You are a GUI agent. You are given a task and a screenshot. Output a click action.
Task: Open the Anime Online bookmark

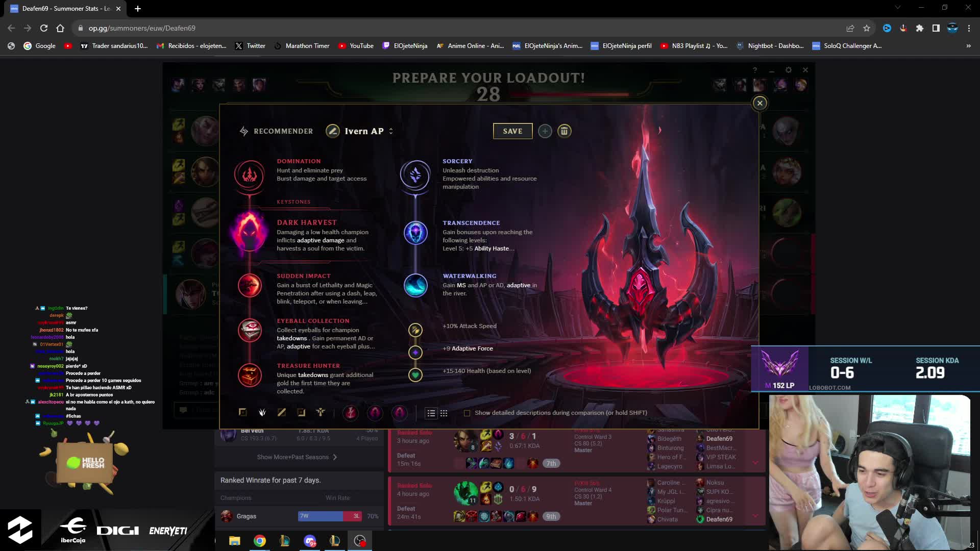coord(470,46)
